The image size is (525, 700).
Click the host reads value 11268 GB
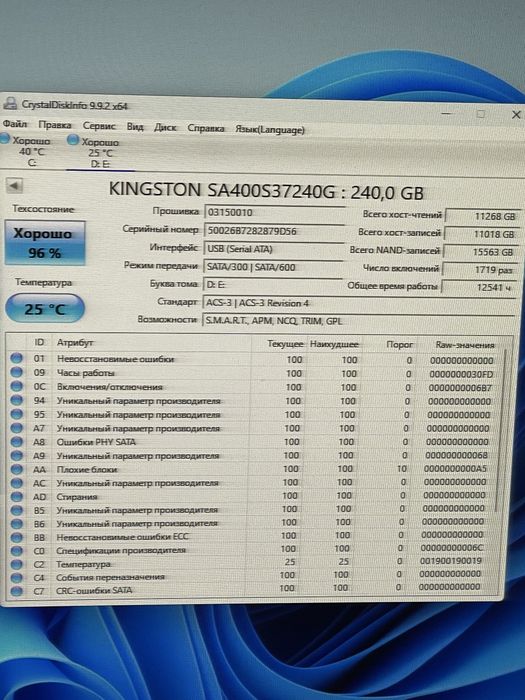click(x=481, y=216)
